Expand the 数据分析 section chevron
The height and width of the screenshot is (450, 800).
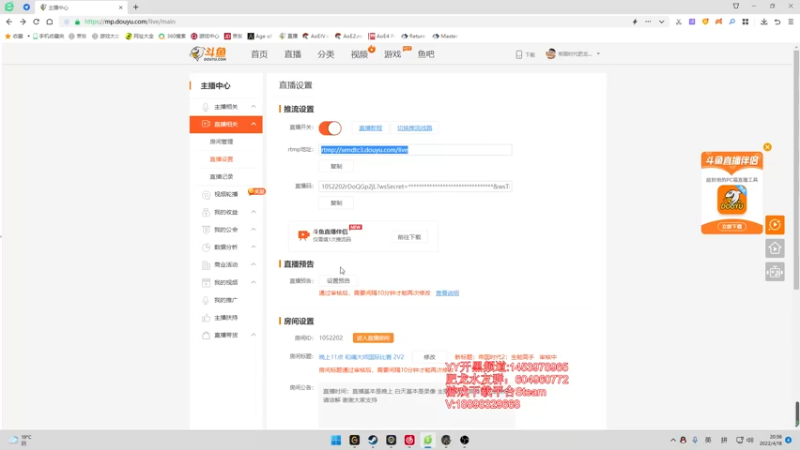[254, 247]
